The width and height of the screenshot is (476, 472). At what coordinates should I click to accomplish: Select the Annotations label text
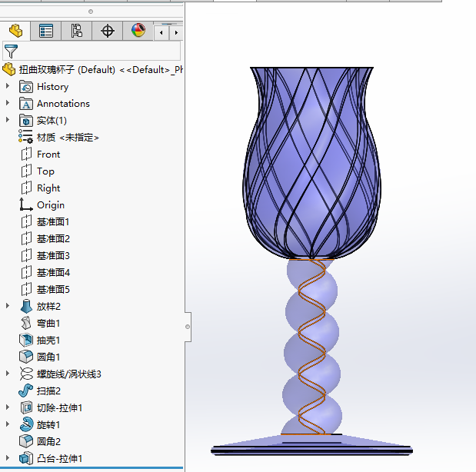pos(64,104)
